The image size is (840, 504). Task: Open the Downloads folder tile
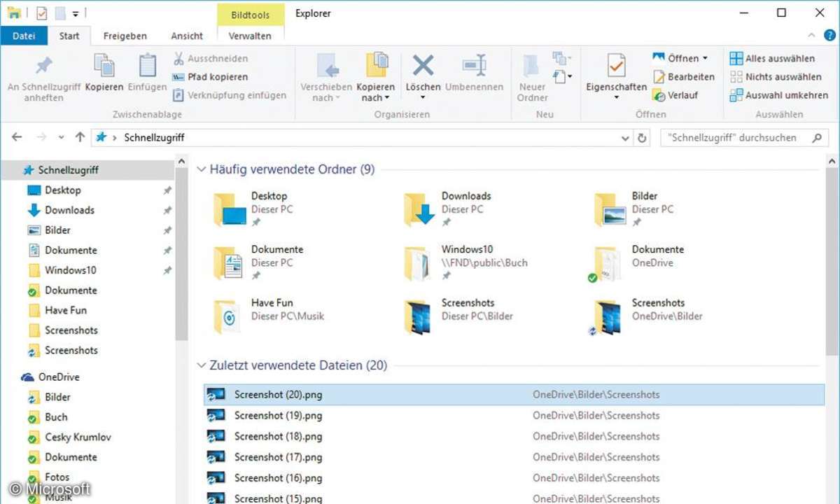(x=448, y=209)
